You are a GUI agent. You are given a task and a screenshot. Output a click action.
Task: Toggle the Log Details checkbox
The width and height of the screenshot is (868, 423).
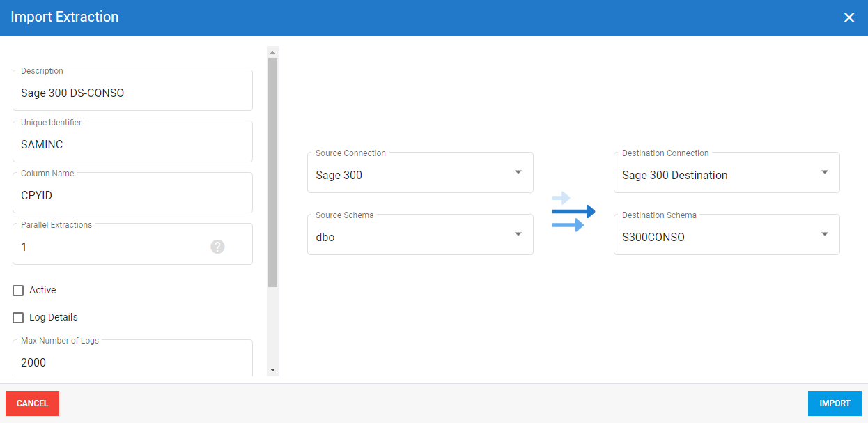[19, 318]
